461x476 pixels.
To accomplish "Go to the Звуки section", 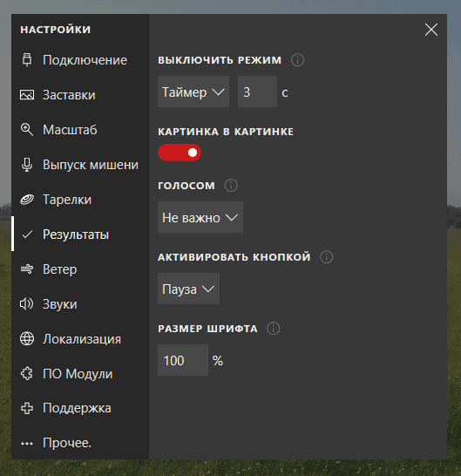I will pos(80,304).
